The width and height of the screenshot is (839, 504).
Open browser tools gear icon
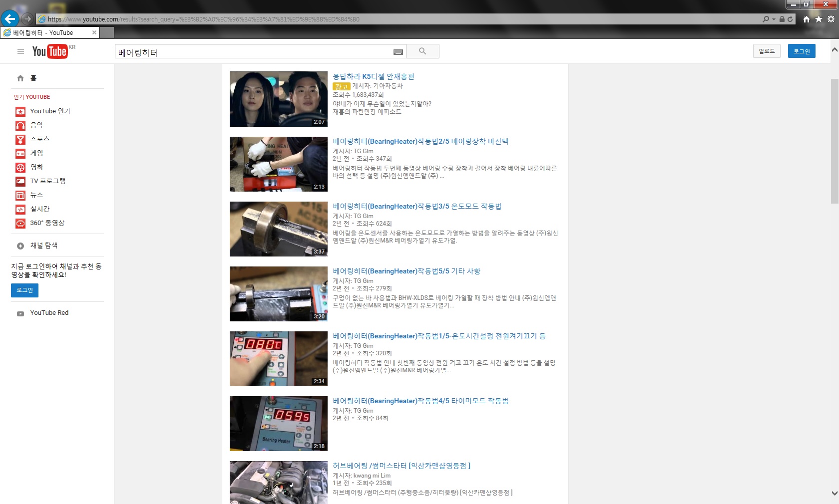pos(831,19)
